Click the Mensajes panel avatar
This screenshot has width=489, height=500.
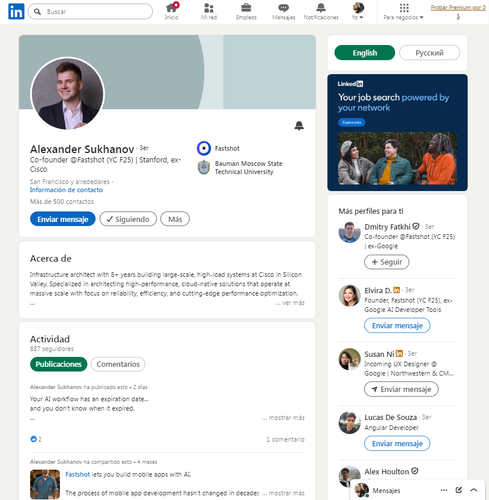coord(361,490)
